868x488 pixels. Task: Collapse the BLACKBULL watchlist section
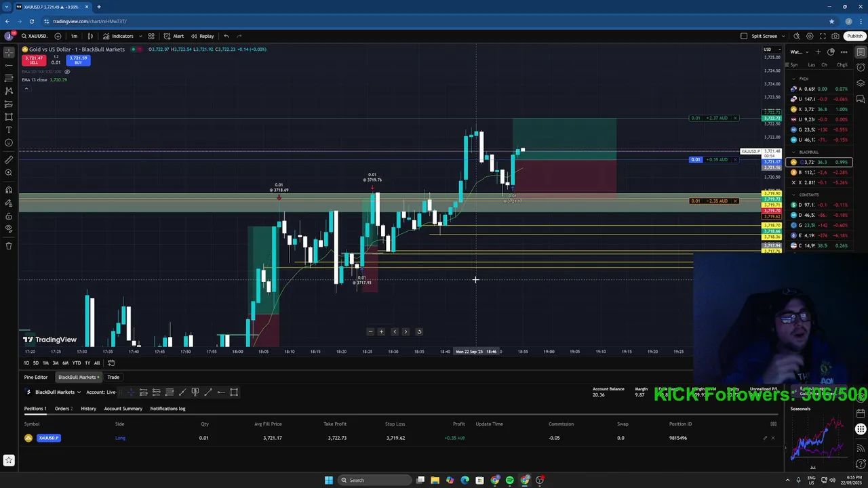pos(794,152)
